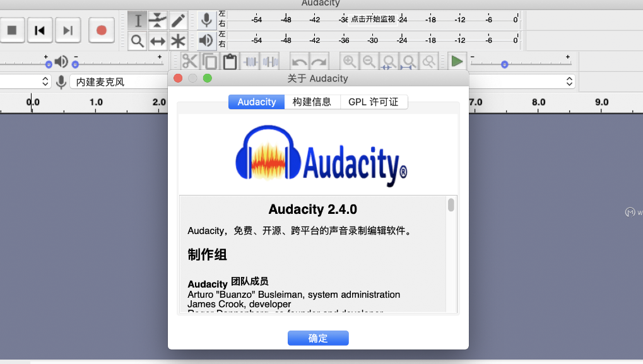Click the Paste clipboard icon

[230, 61]
